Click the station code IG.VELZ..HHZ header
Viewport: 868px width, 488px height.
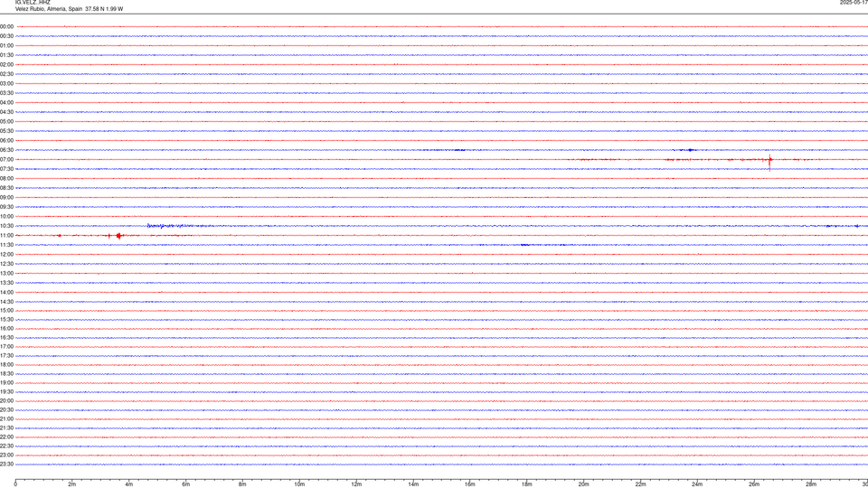[x=33, y=3]
